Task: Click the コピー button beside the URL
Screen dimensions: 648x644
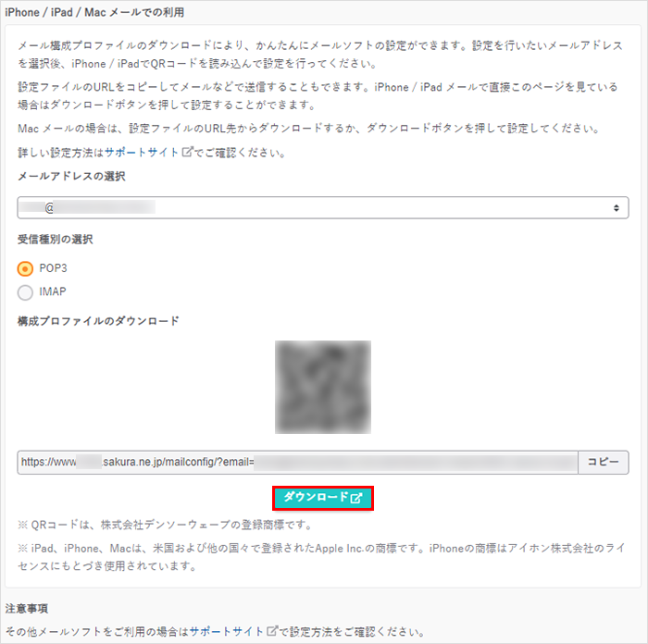Action: click(604, 463)
